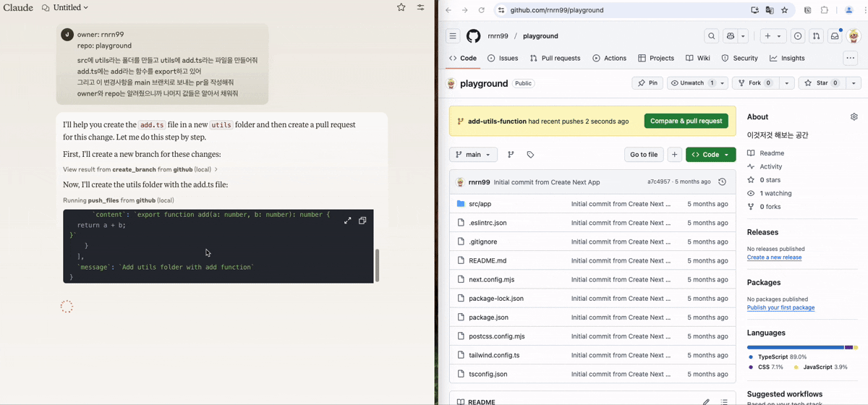Click Claude chat vertical scrollbar thumb
868x405 pixels.
pos(377,265)
